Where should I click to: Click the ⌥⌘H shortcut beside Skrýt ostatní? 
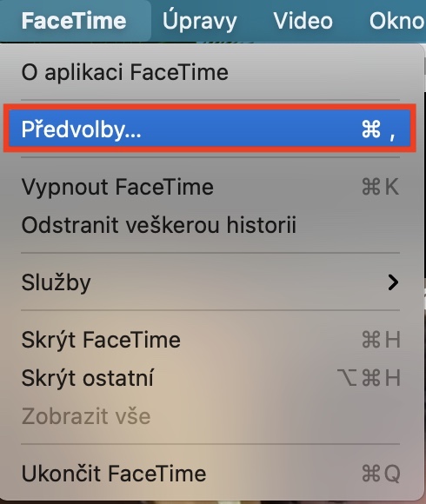coord(369,377)
